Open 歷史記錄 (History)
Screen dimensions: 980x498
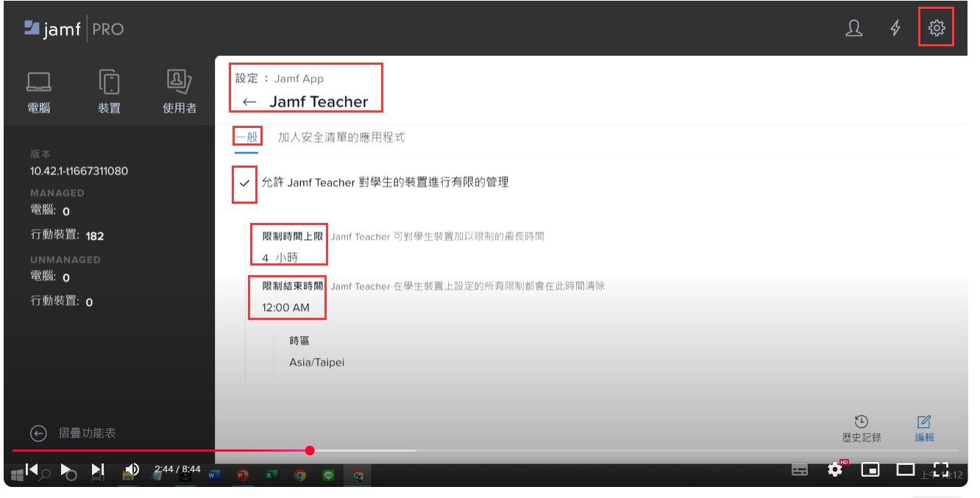click(862, 429)
